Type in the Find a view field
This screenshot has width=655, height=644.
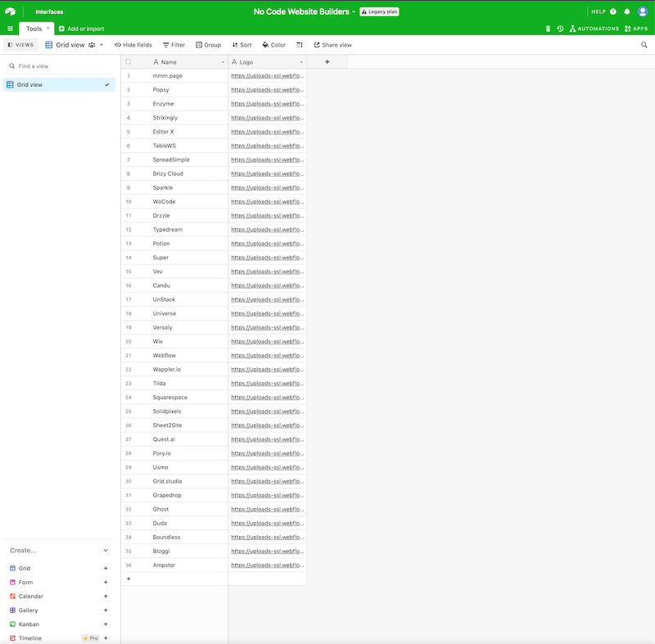[49, 65]
